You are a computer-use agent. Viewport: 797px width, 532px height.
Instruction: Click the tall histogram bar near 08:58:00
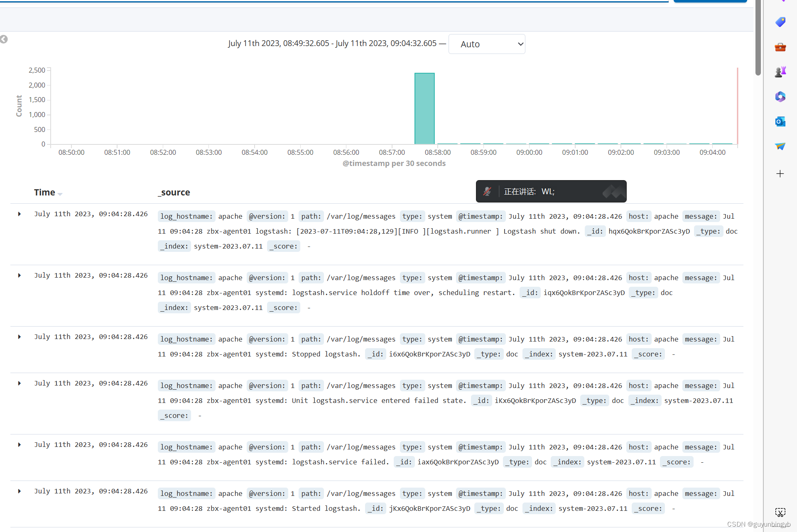click(x=424, y=109)
